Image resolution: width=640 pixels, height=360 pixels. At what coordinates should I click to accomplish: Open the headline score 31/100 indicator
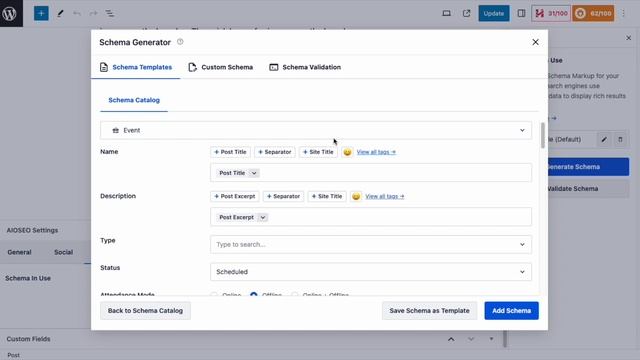click(x=551, y=13)
